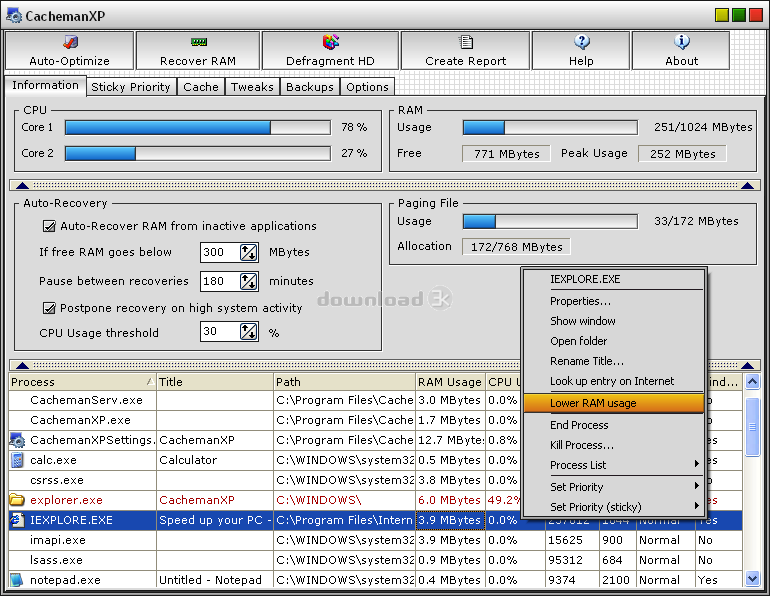The image size is (770, 596).
Task: Open the Options tab
Action: tap(367, 87)
